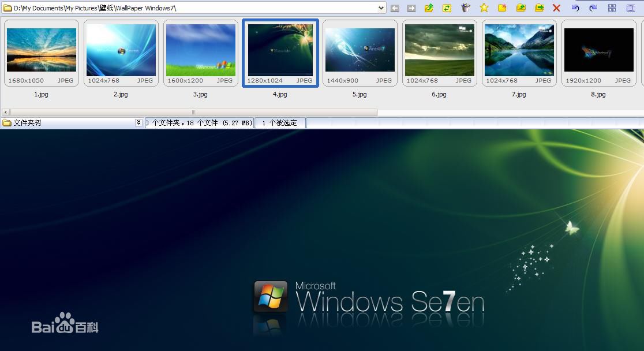Click the 文件夹树 panel label
This screenshot has width=644, height=351.
(28, 122)
